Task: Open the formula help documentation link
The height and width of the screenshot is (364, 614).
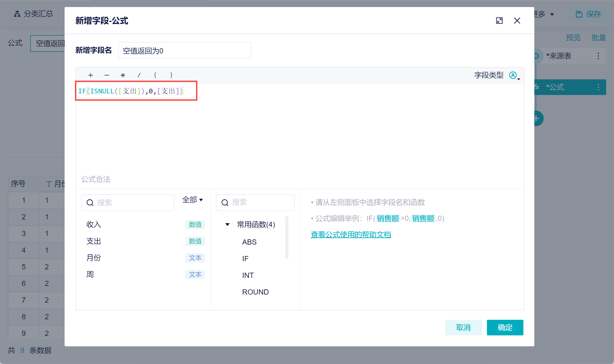Action: click(351, 235)
